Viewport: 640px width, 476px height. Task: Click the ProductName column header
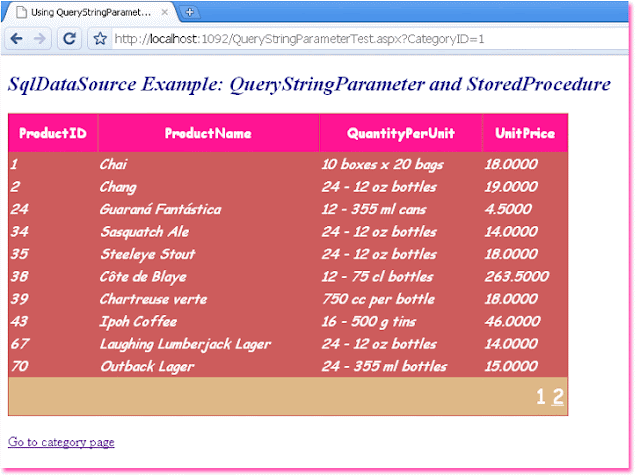209,133
